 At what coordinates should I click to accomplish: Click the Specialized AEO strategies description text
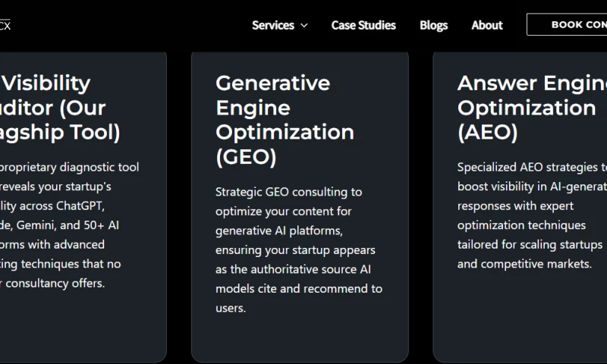point(531,215)
